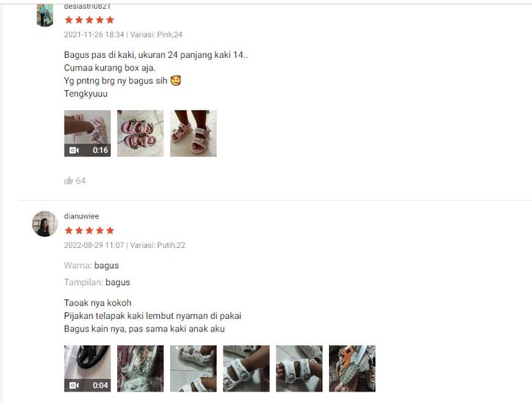This screenshot has height=404, width=532.
Task: Open the fourth thumbnail in dianuwiee's review
Action: coord(246,369)
